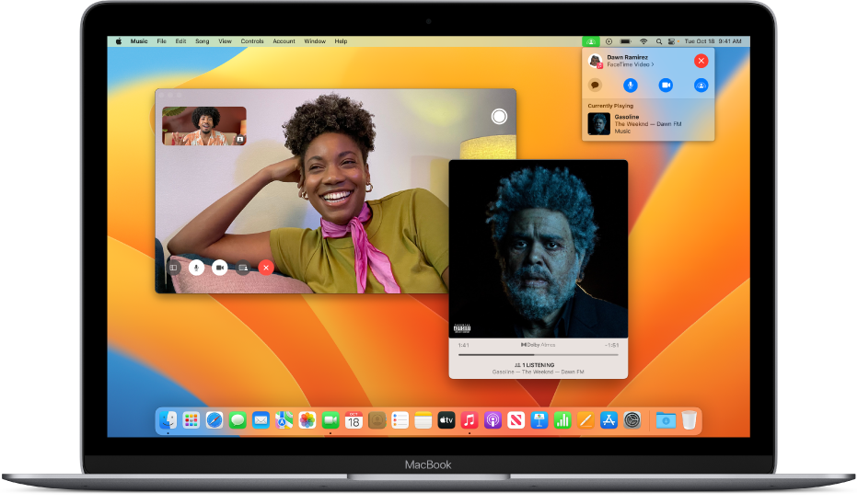858x504 pixels.
Task: Expand FaceTime Video details chevron
Action: (x=653, y=64)
